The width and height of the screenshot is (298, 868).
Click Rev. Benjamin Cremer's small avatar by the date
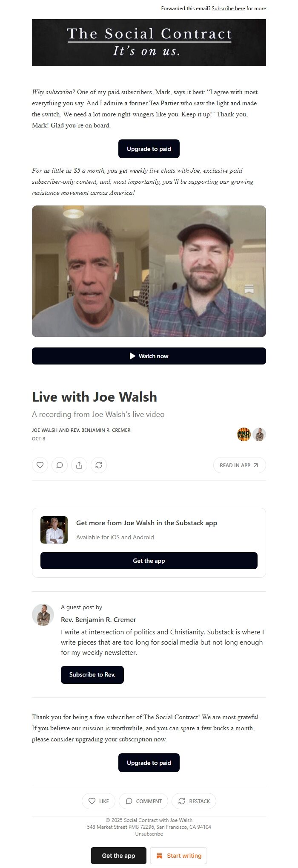(259, 434)
